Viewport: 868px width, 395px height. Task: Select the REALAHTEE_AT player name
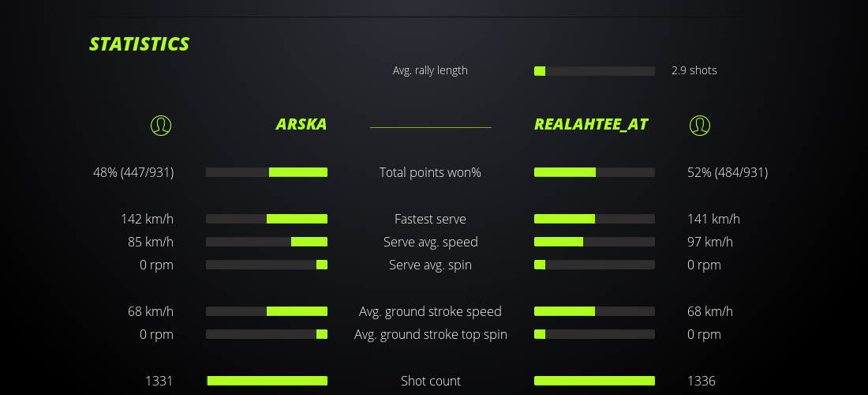tap(591, 125)
